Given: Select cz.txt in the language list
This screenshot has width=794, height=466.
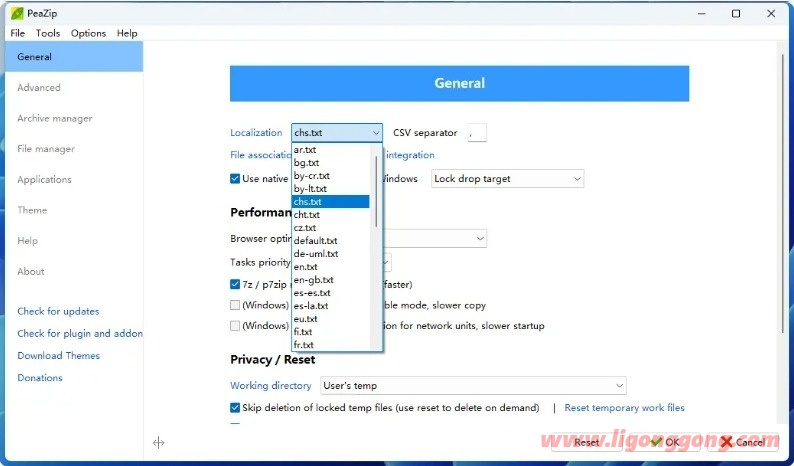Looking at the screenshot, I should coord(331,227).
